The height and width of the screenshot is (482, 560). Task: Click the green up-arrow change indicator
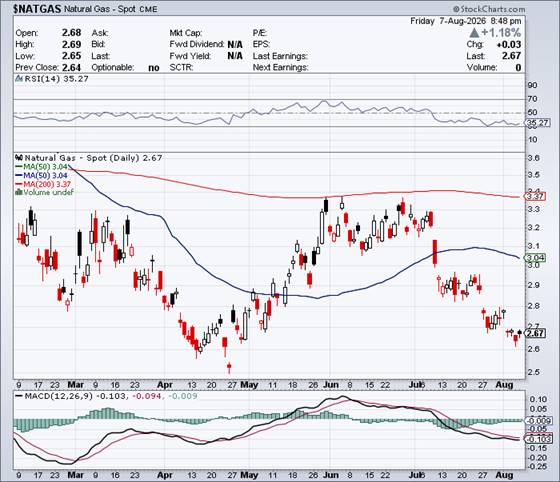[x=474, y=33]
